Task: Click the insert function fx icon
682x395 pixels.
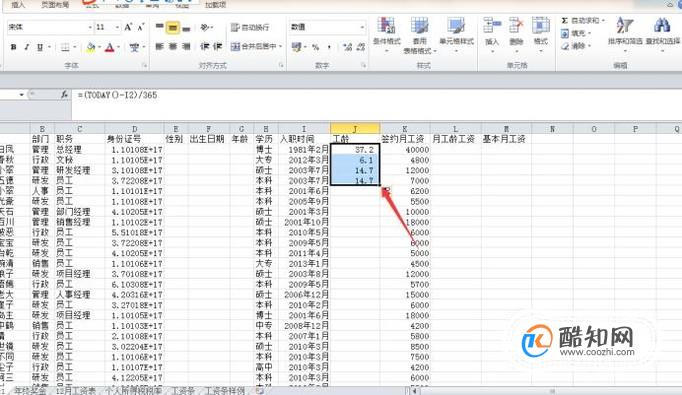Action: pyautogui.click(x=64, y=94)
